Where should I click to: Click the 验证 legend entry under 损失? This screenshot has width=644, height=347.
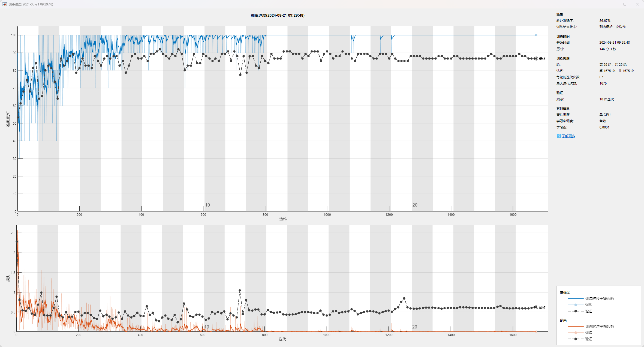(588, 339)
